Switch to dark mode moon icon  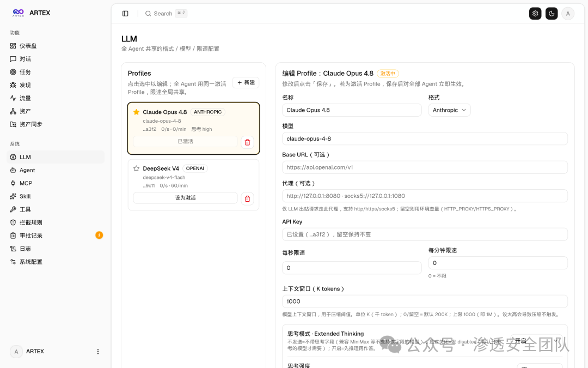pos(552,14)
